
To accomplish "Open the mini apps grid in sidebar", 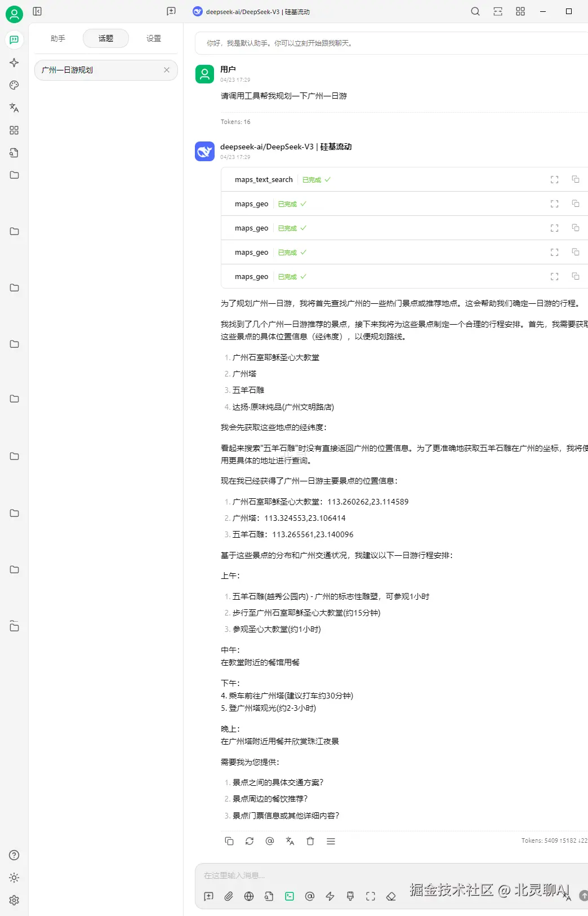I will click(x=14, y=130).
